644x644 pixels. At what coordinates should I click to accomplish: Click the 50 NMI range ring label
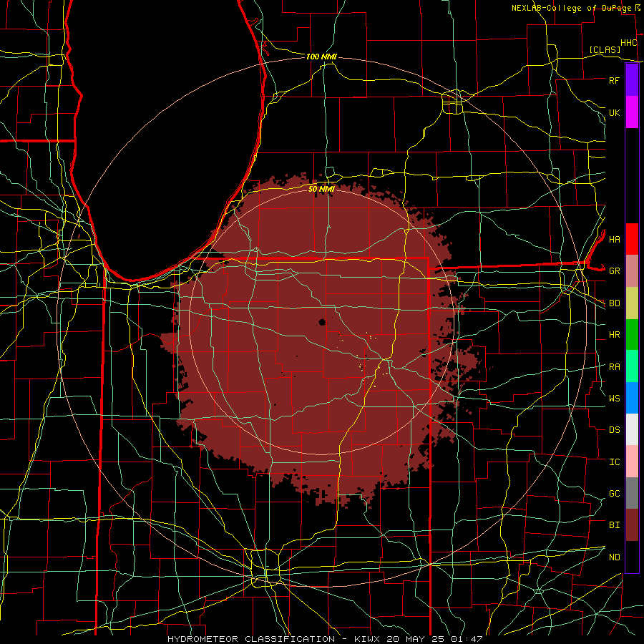(x=321, y=189)
